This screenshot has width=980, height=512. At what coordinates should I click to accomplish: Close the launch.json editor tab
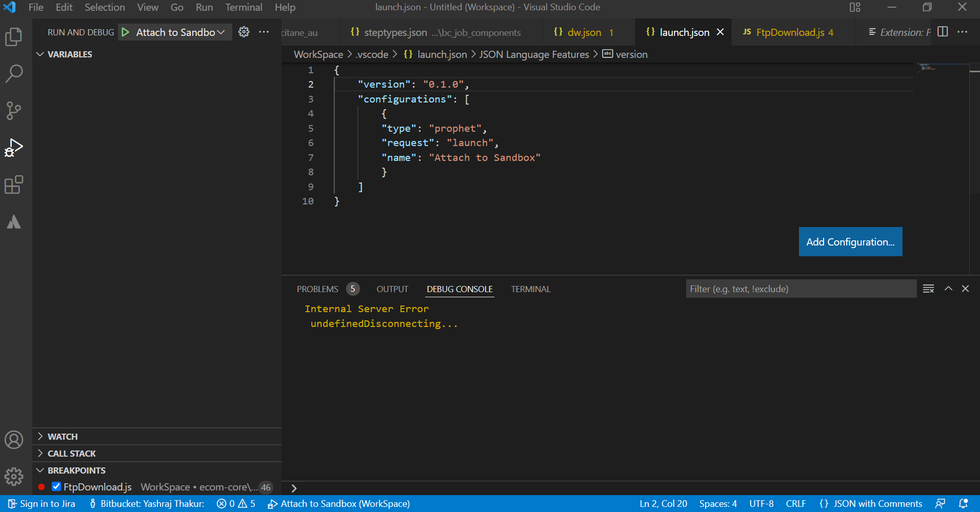point(720,32)
